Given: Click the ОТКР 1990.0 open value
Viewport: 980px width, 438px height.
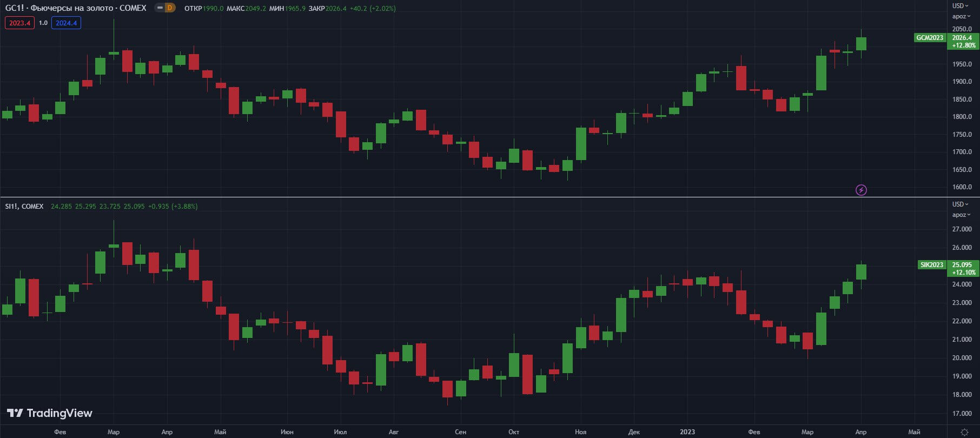Looking at the screenshot, I should (204, 9).
